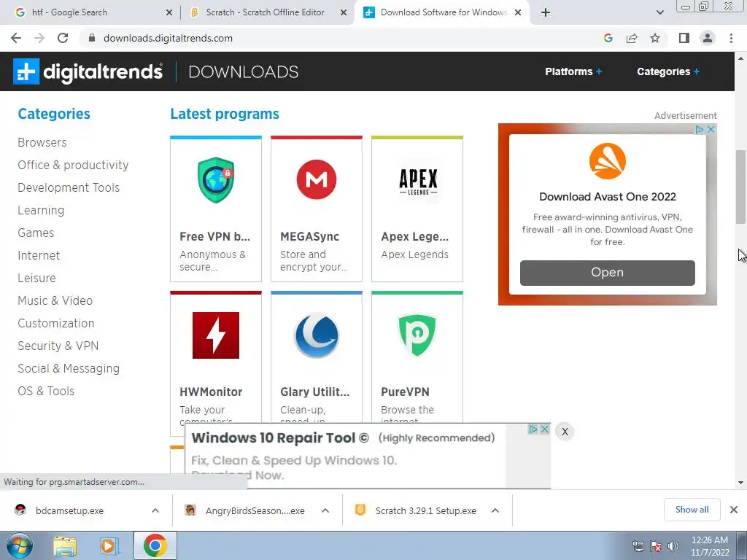The image size is (747, 560).
Task: Open Development Tools category
Action: click(x=69, y=187)
